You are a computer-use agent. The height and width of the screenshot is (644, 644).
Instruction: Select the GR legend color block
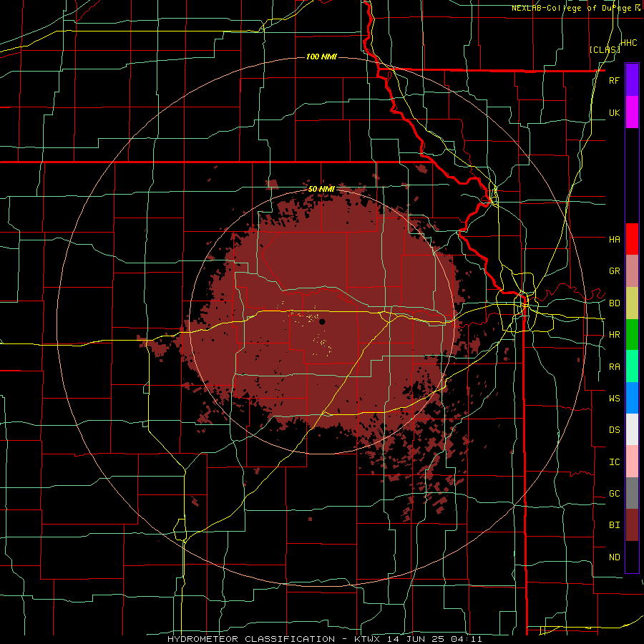[632, 271]
